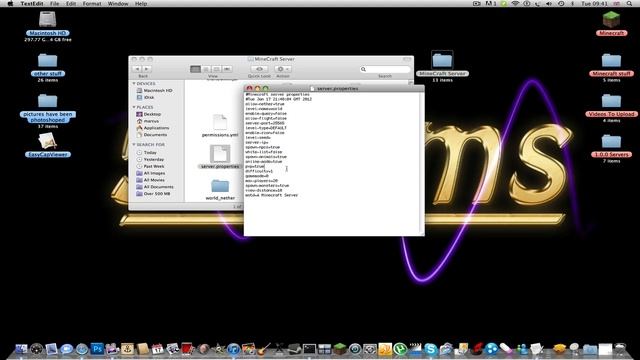
Task: Click Quick Look eye button
Action: pyautogui.click(x=259, y=69)
